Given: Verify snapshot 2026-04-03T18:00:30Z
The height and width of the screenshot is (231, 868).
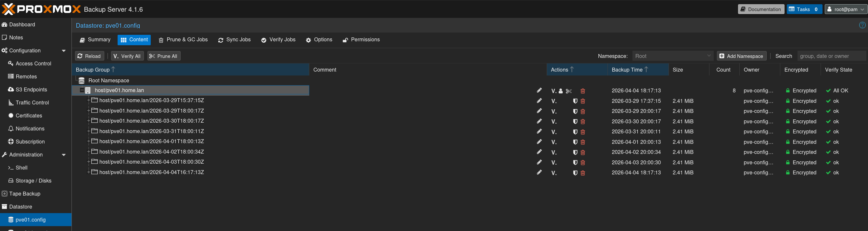Looking at the screenshot, I should click(x=554, y=162).
